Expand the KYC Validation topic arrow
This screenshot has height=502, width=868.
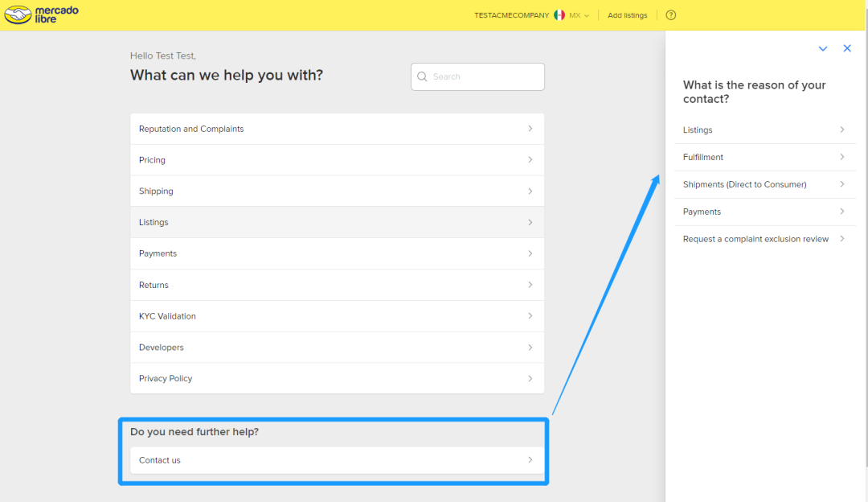(x=530, y=316)
